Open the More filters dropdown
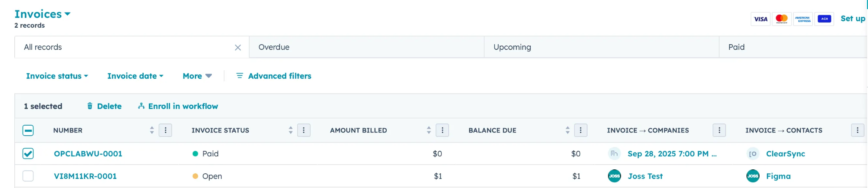Viewport: 868px width, 188px height. [x=197, y=76]
